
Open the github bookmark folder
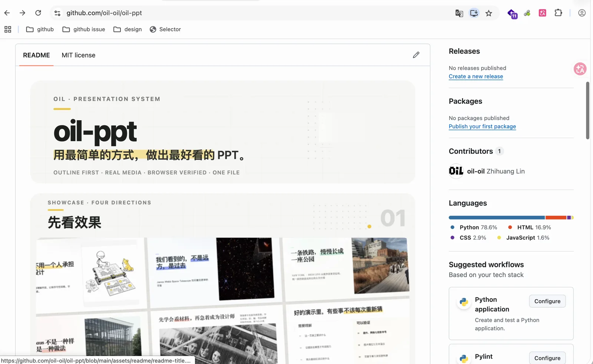[x=40, y=29]
